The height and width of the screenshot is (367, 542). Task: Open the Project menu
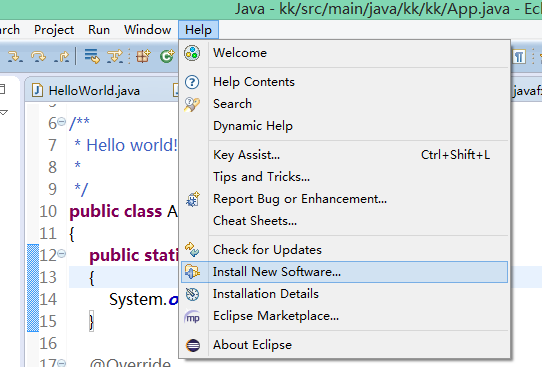pyautogui.click(x=54, y=30)
